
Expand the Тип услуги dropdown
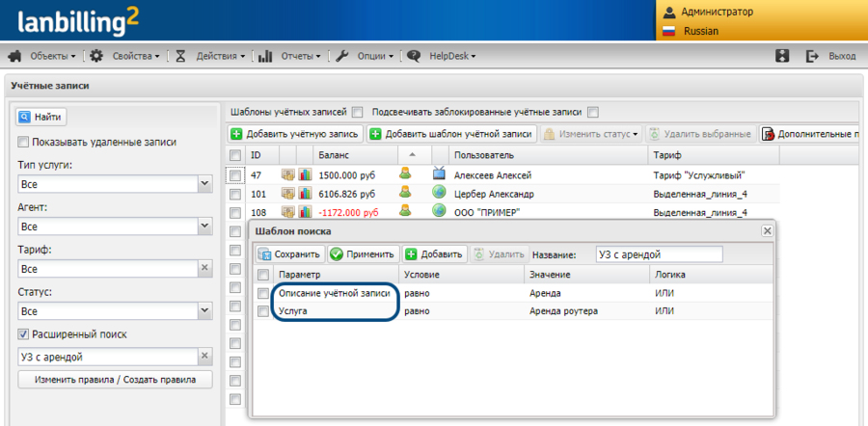[x=204, y=184]
